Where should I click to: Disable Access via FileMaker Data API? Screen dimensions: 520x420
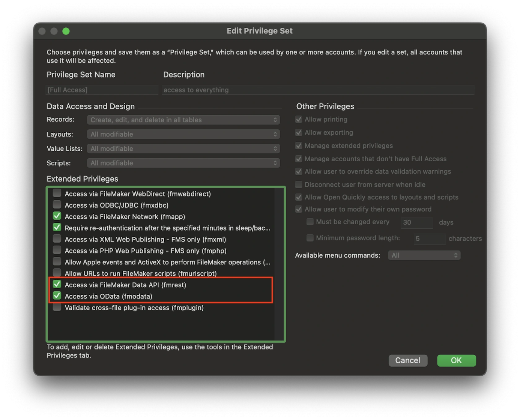pos(57,284)
